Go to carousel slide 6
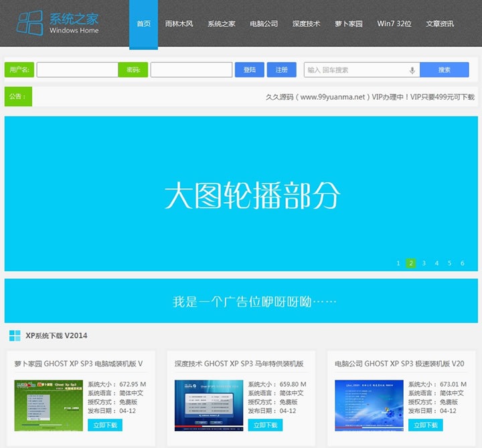The image size is (482, 448). 463,263
